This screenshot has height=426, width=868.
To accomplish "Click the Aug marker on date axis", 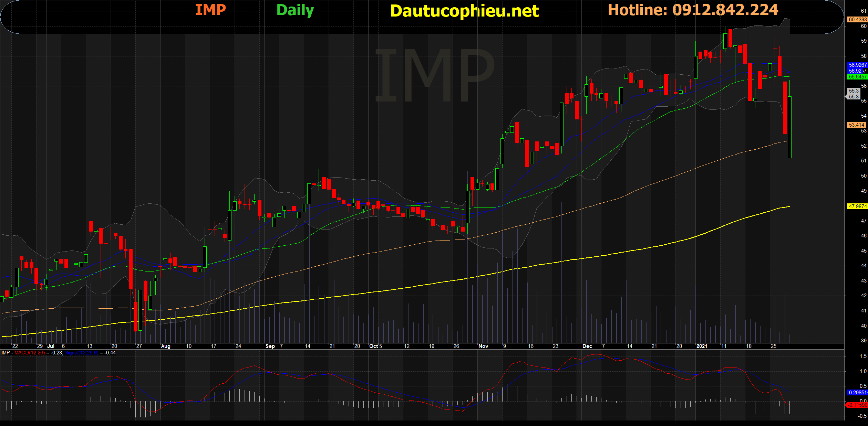I will tap(166, 346).
